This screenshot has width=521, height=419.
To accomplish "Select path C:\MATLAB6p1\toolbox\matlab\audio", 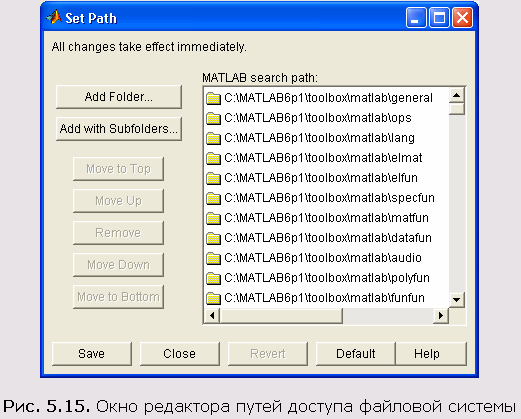I will pyautogui.click(x=323, y=258).
